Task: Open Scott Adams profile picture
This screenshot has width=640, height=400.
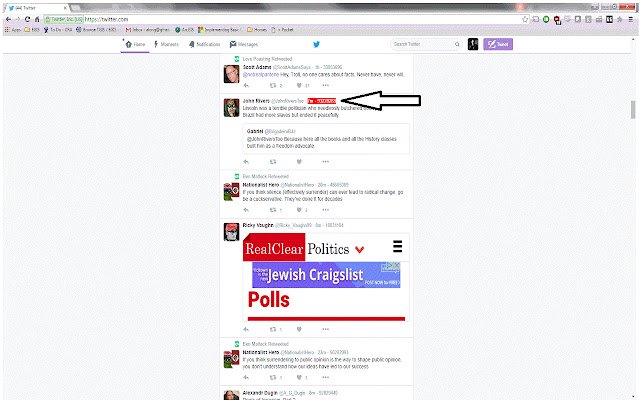Action: (x=231, y=74)
